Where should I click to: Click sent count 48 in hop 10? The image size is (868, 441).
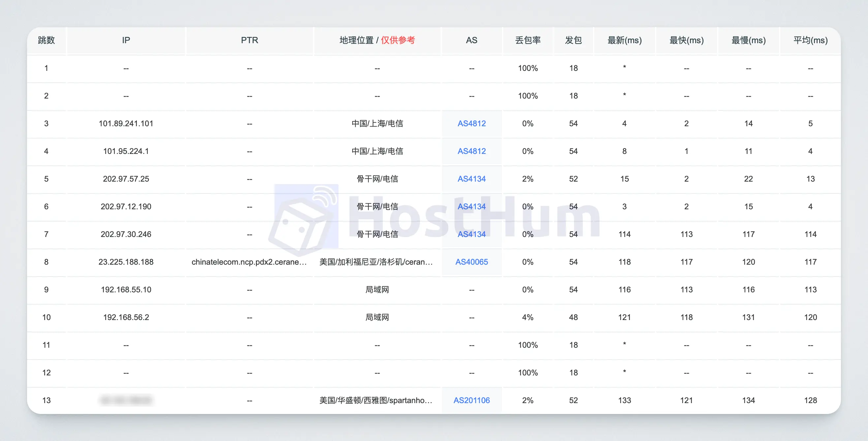pyautogui.click(x=573, y=317)
